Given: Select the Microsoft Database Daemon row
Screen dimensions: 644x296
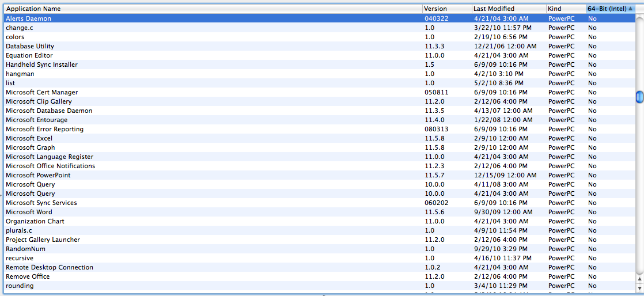Looking at the screenshot, I should click(x=320, y=111).
